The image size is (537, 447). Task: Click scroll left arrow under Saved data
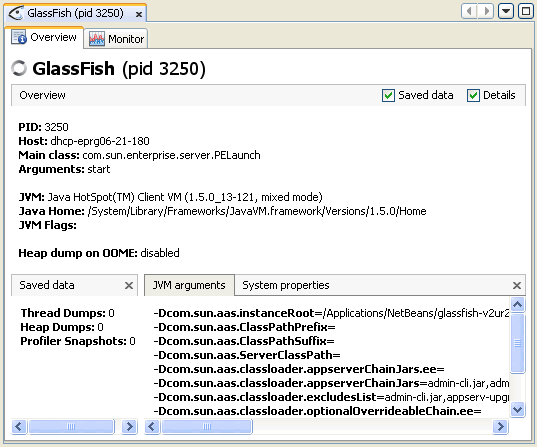(x=19, y=426)
